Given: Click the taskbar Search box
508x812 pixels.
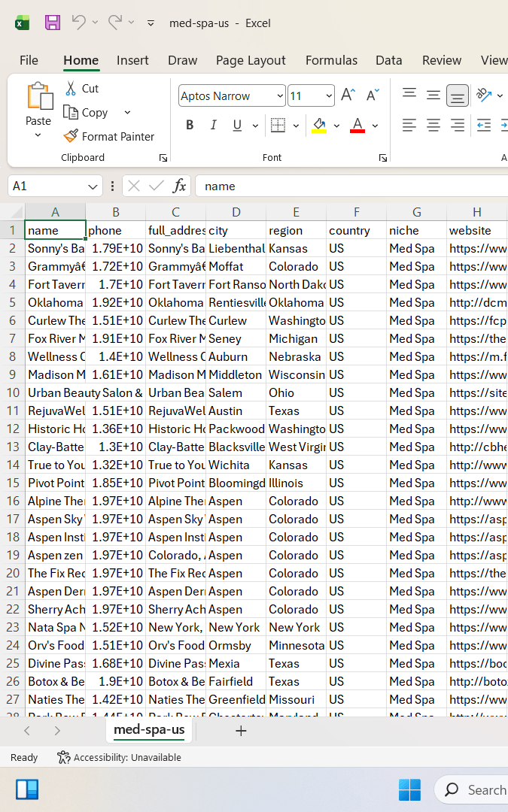Looking at the screenshot, I should (x=472, y=789).
